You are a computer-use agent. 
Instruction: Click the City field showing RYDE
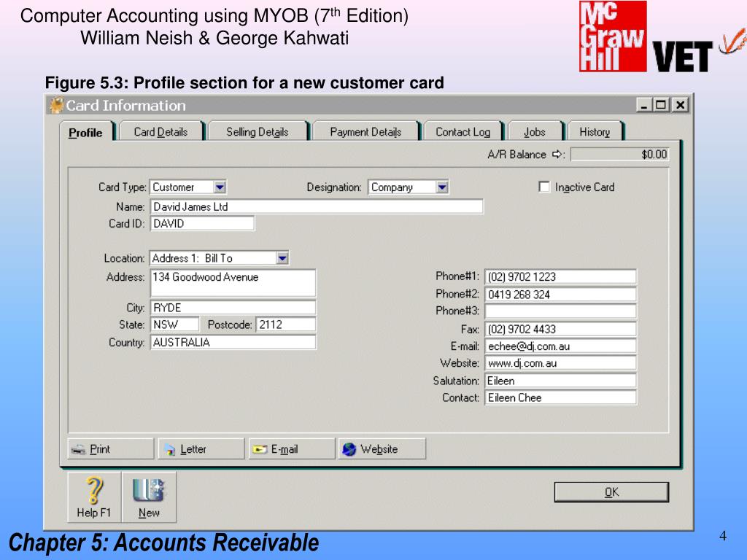pos(233,308)
